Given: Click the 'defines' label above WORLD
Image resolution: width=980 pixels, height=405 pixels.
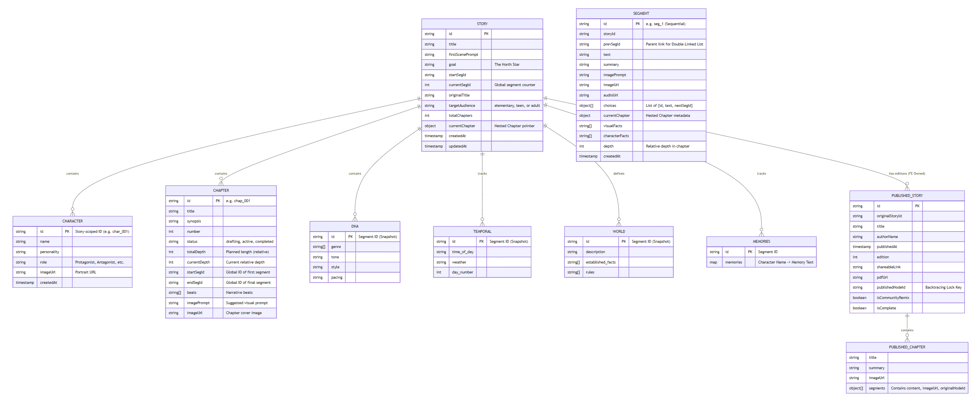Looking at the screenshot, I should tap(619, 173).
